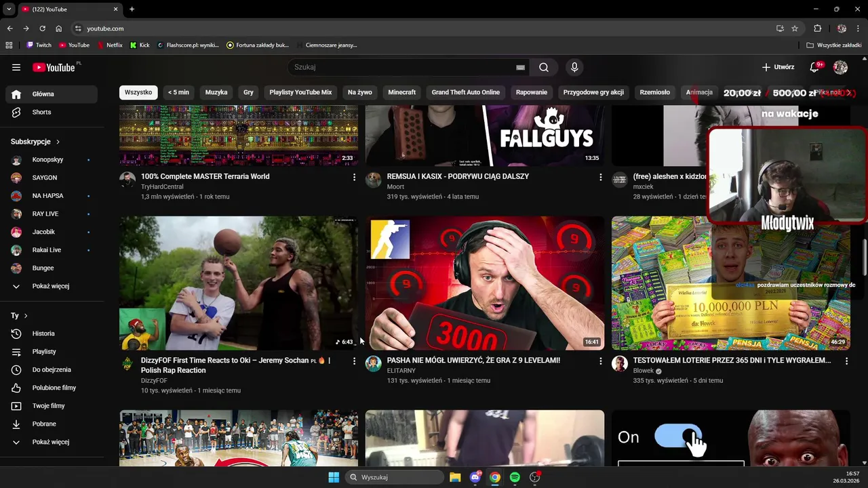Open notifications bell
This screenshot has width=868, height=488.
coord(815,67)
